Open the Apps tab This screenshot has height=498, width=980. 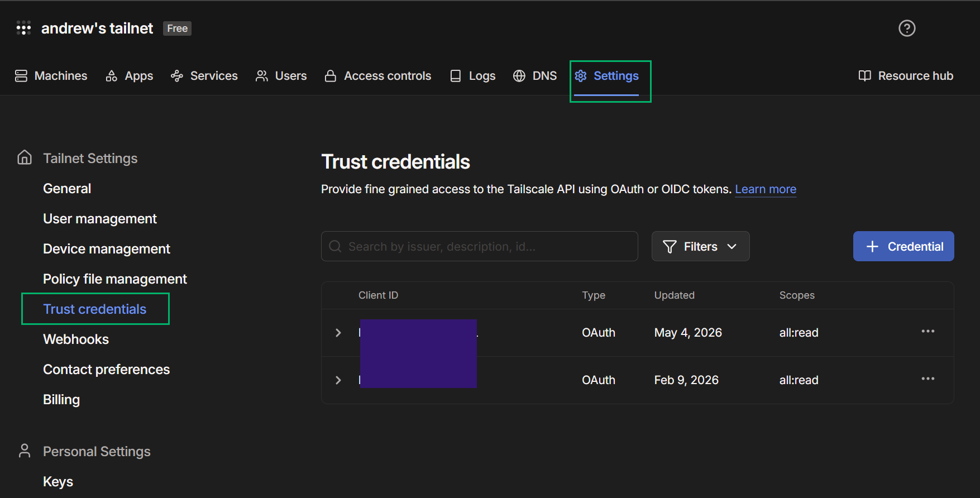(129, 76)
